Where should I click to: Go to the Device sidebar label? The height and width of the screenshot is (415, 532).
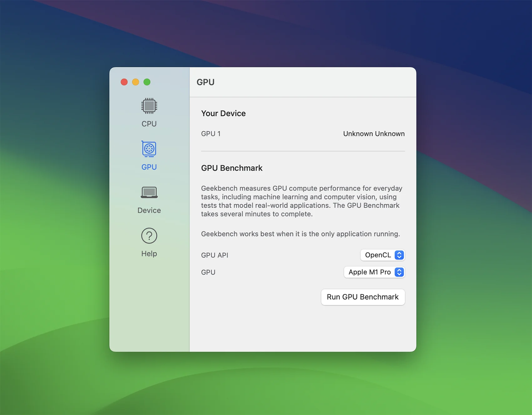pos(149,210)
